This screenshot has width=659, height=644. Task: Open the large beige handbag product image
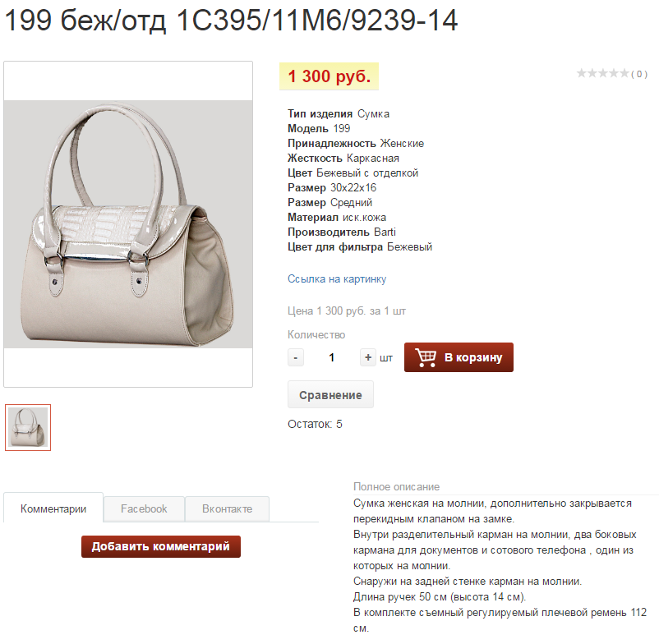(x=128, y=224)
